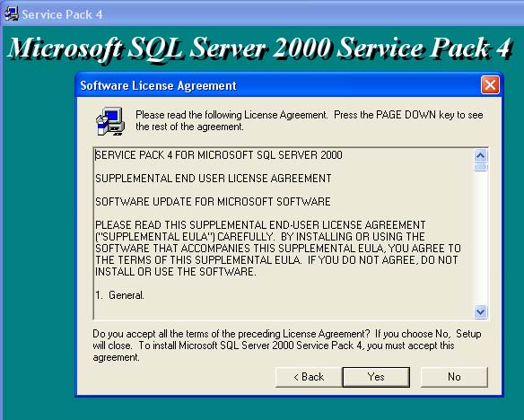Viewport: 524px width, 420px height.
Task: Close the Software License Agreement dialog
Action: coord(490,85)
